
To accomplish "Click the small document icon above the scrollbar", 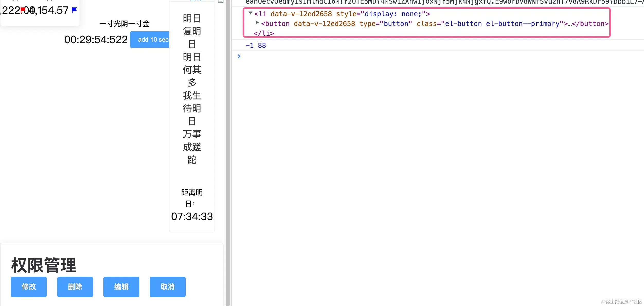I will (220, 1).
